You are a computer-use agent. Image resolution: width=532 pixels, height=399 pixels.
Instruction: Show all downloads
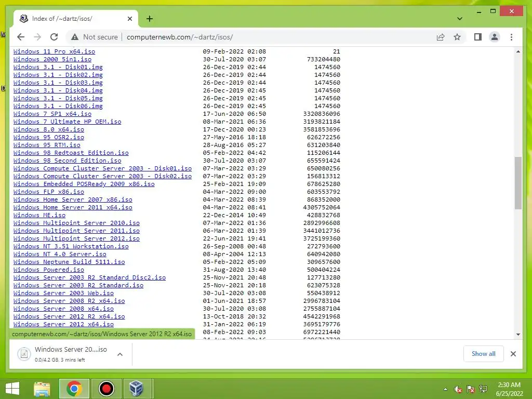click(x=483, y=354)
